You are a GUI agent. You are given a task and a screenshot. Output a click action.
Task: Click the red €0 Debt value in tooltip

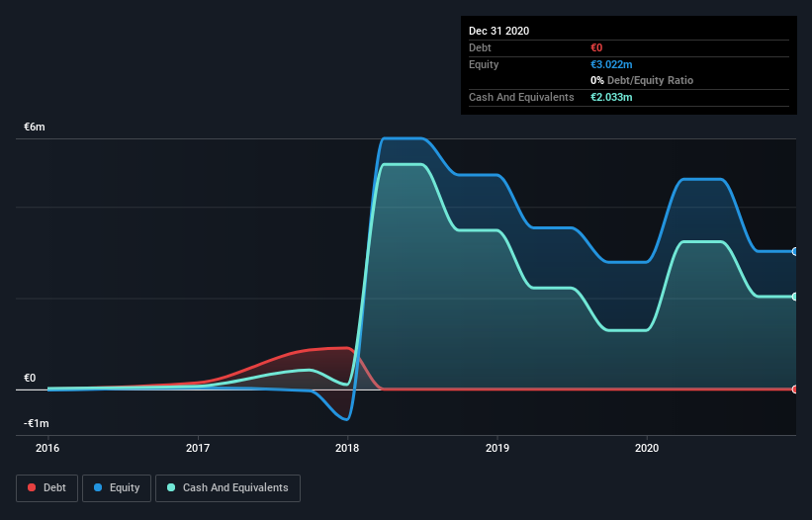click(x=596, y=47)
